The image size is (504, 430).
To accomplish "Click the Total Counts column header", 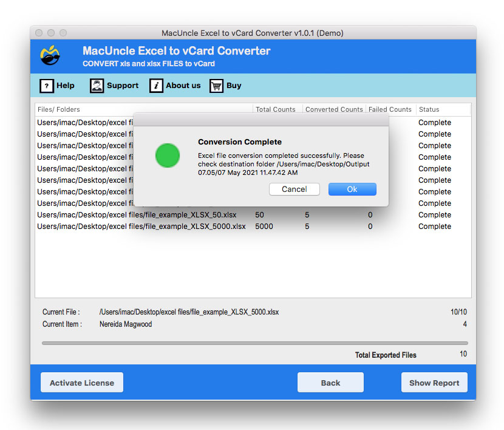I will coord(277,109).
